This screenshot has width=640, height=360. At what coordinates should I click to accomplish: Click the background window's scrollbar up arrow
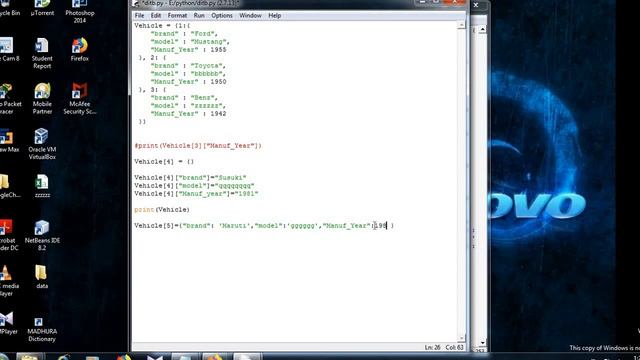(x=482, y=30)
